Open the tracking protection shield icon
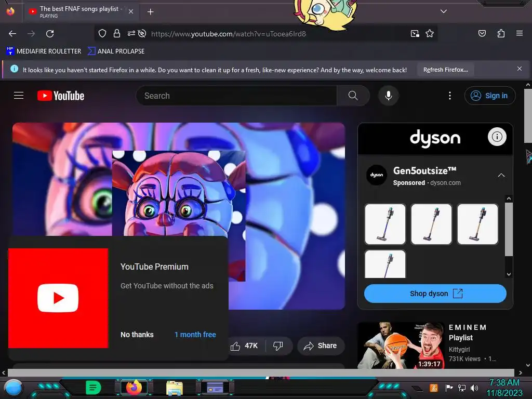Viewport: 532px width, 399px height. tap(102, 34)
